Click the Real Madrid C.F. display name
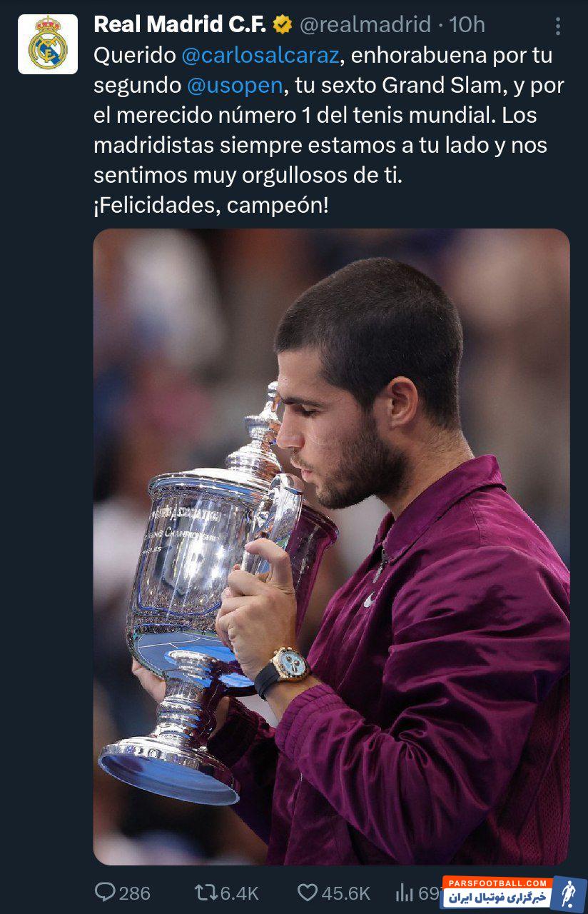The image size is (588, 914). (x=180, y=25)
